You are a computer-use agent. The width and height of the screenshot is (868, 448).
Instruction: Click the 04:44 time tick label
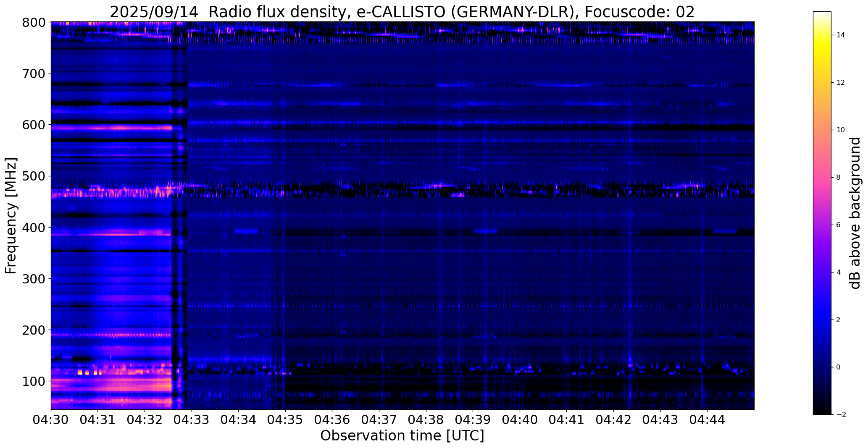coord(708,420)
